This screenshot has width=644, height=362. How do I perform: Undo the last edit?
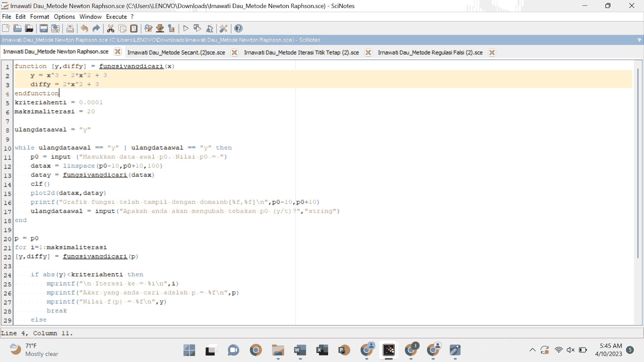[x=84, y=28]
